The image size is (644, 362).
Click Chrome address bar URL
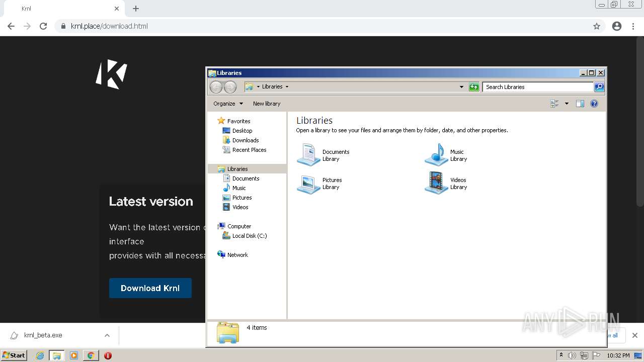[x=109, y=26]
